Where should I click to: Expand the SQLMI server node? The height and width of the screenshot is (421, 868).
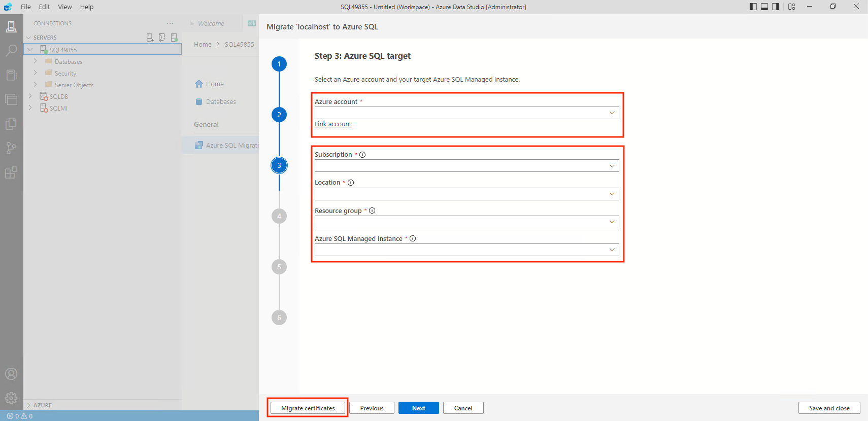tap(30, 108)
